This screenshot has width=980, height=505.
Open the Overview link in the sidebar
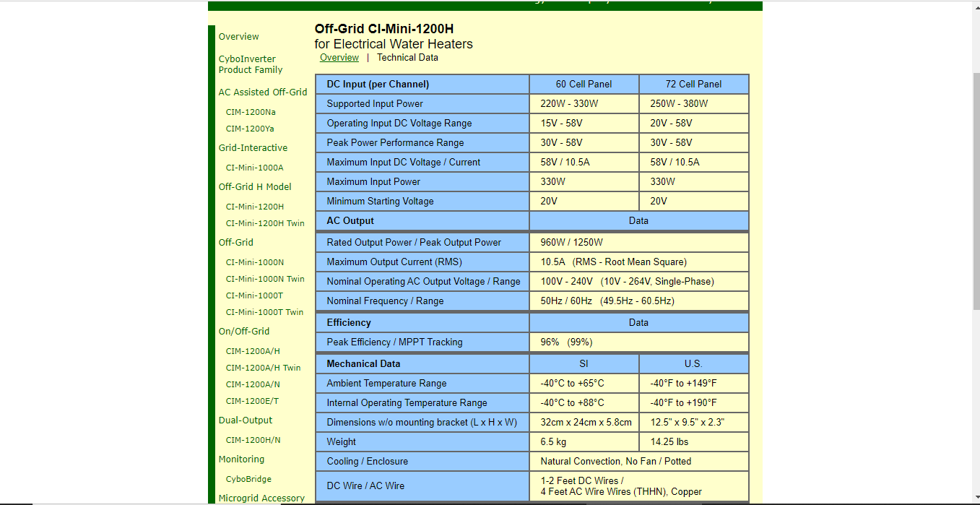click(x=238, y=37)
